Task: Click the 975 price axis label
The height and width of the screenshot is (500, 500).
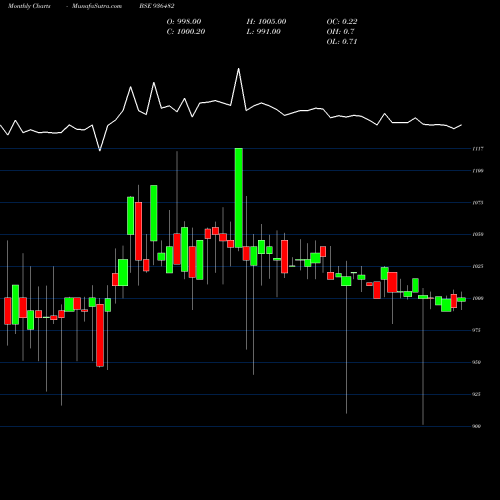Action: tap(477, 330)
